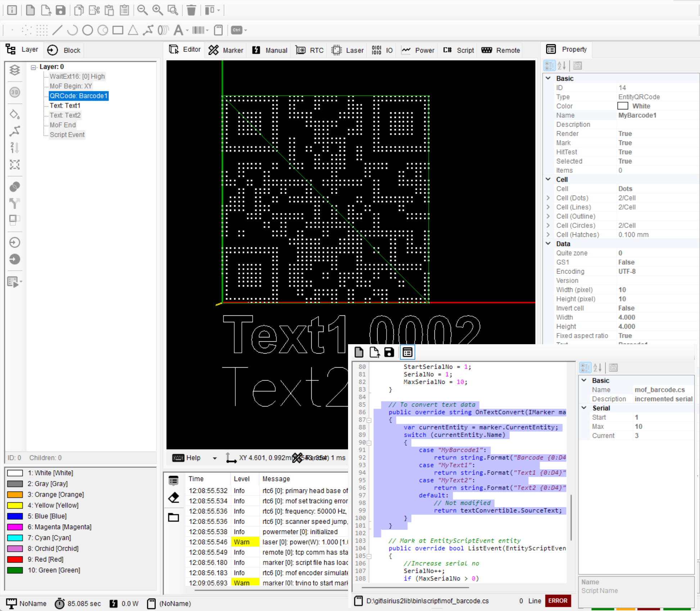700x611 pixels.
Task: Pick the 6: Magenta color swatch
Action: 15,527
